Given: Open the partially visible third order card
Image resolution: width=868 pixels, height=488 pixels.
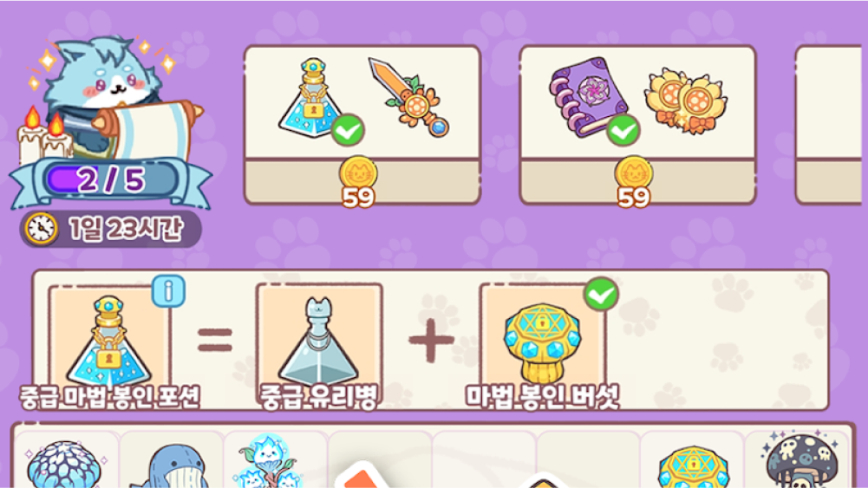Looking at the screenshot, I should click(829, 125).
